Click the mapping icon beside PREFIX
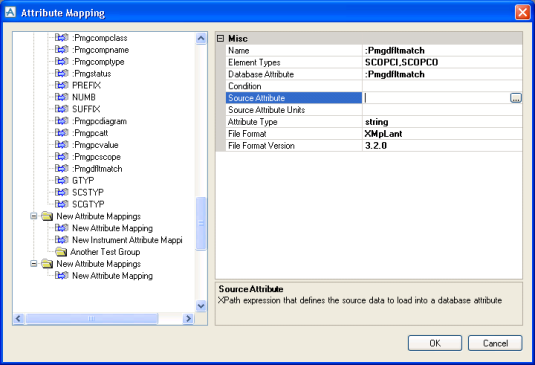Image resolution: width=535 pixels, height=365 pixels. pos(61,85)
